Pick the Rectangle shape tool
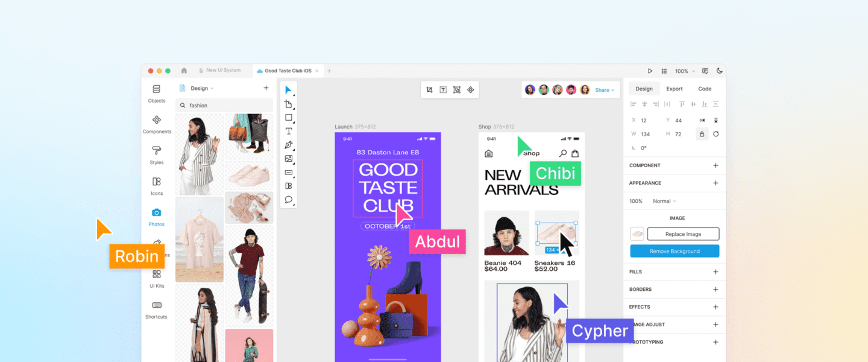The width and height of the screenshot is (868, 362). (x=289, y=118)
